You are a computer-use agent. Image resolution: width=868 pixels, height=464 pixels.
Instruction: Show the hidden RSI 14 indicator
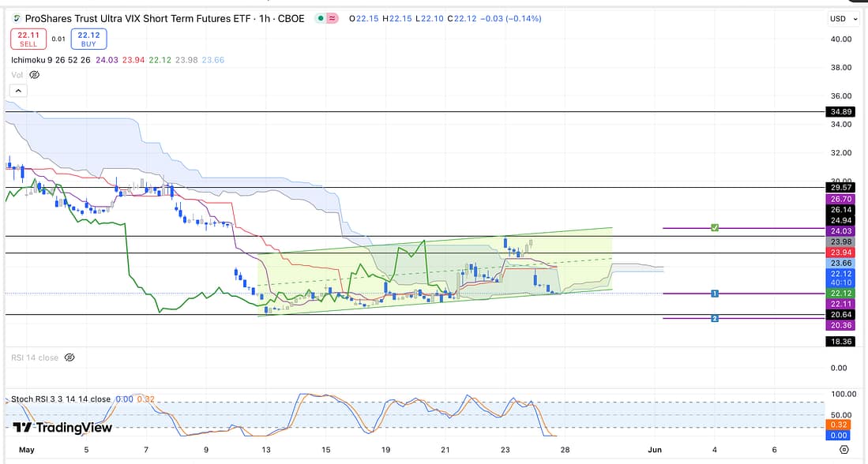coord(69,357)
